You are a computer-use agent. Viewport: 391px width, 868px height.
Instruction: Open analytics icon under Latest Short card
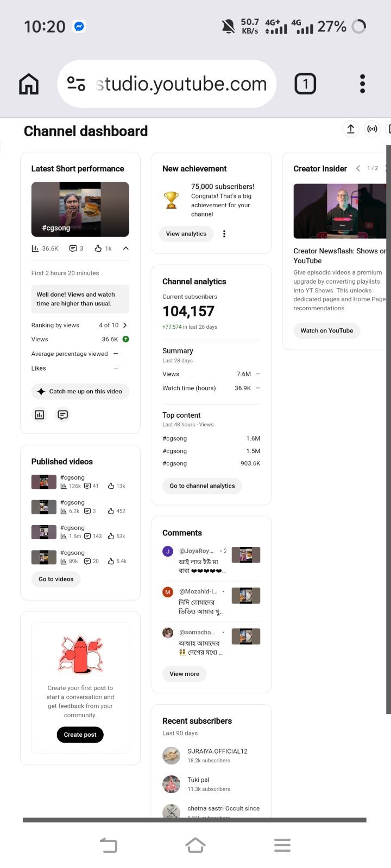[40, 414]
